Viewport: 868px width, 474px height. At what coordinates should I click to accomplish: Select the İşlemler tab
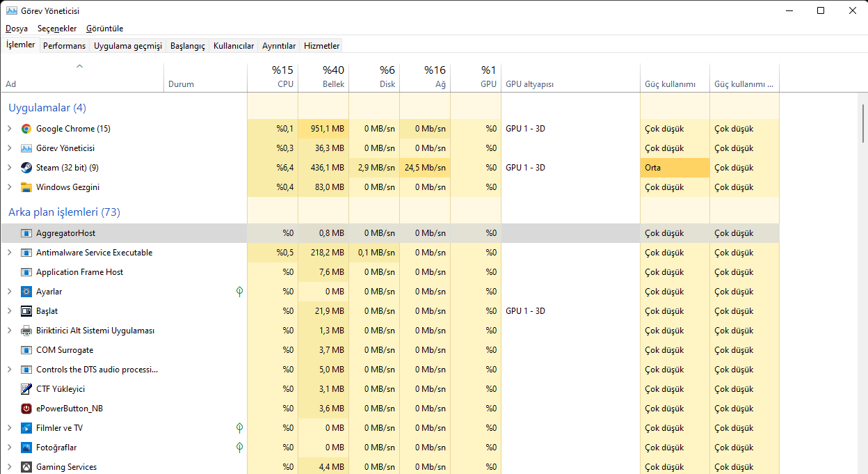(x=21, y=45)
